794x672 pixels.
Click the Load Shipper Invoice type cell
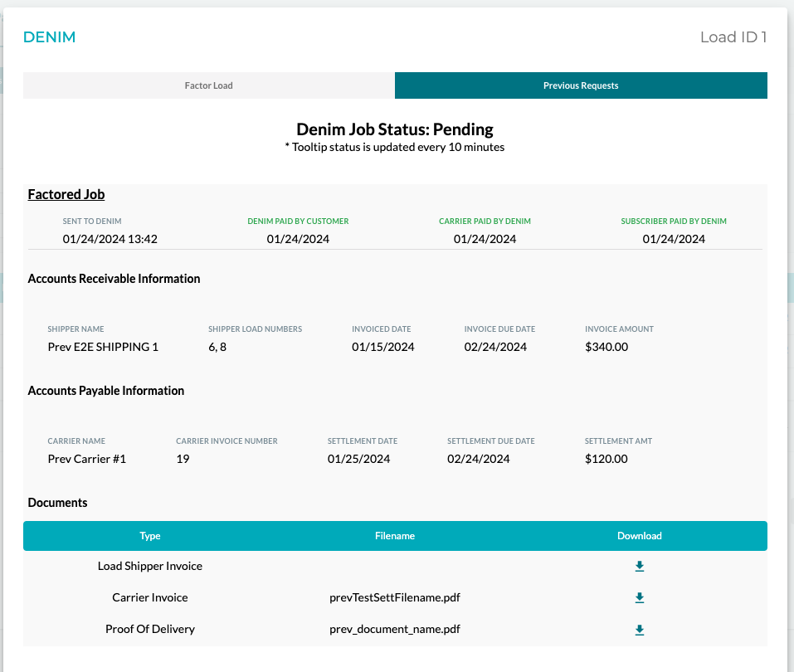[x=150, y=566]
